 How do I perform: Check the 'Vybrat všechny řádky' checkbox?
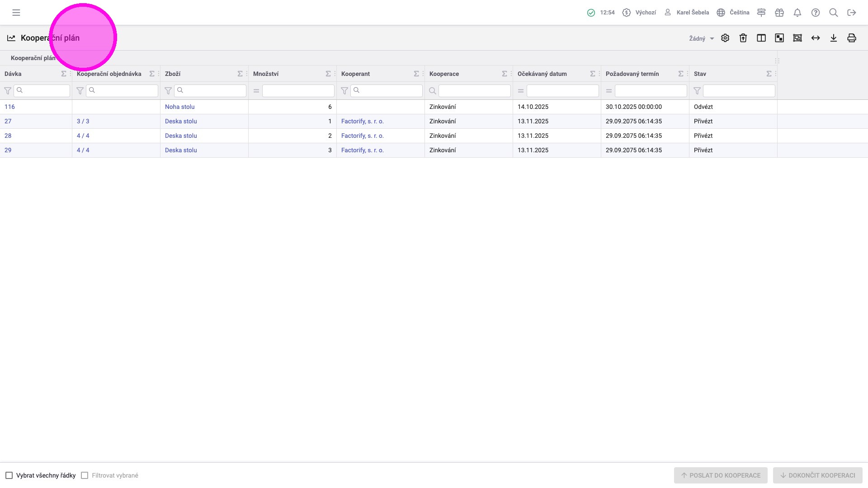pyautogui.click(x=9, y=475)
